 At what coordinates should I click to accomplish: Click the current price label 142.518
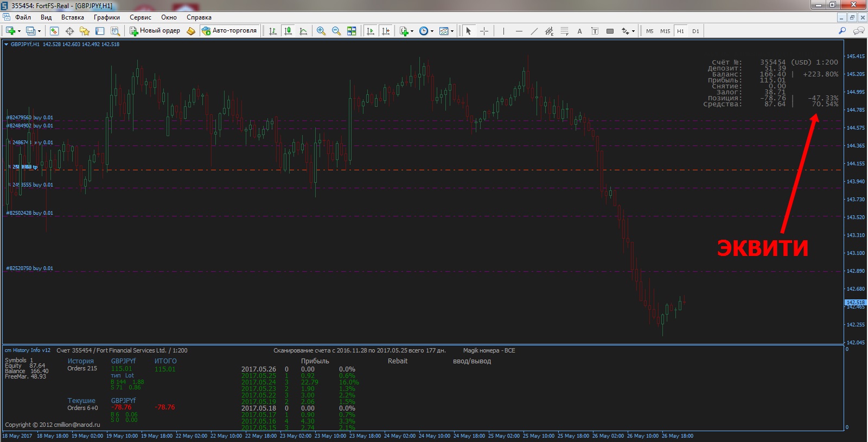856,302
